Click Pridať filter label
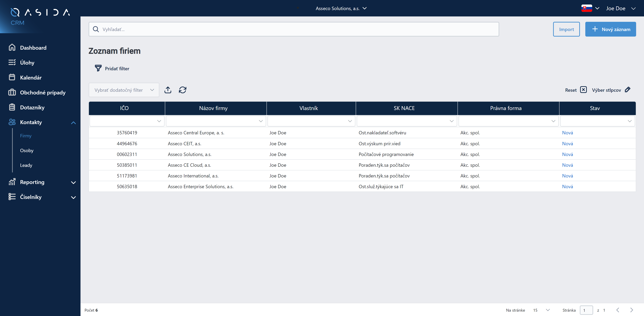This screenshot has height=316, width=644. point(117,68)
